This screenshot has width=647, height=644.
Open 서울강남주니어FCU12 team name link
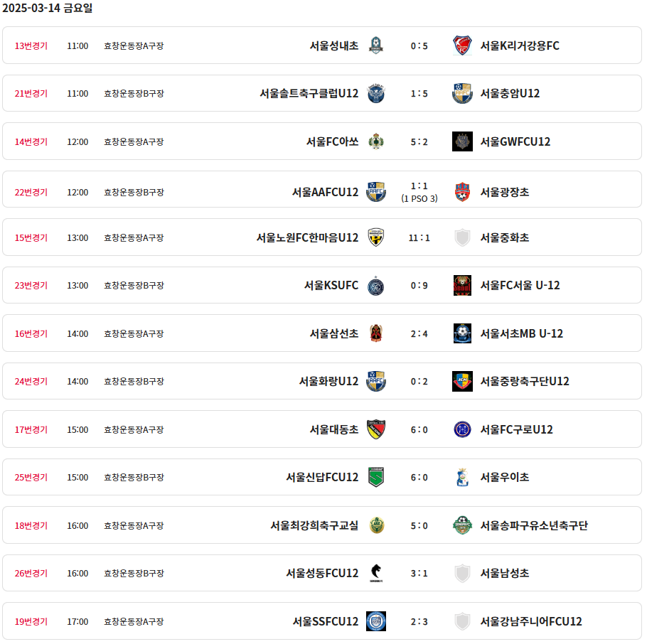(x=531, y=621)
